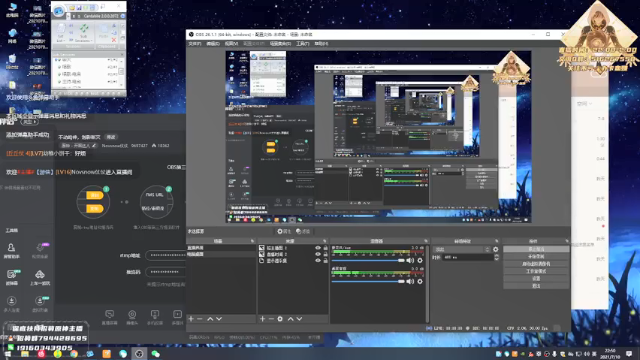Open the Scene Collection menu in OBS
640x360 pixels.
pyautogui.click(x=280, y=44)
